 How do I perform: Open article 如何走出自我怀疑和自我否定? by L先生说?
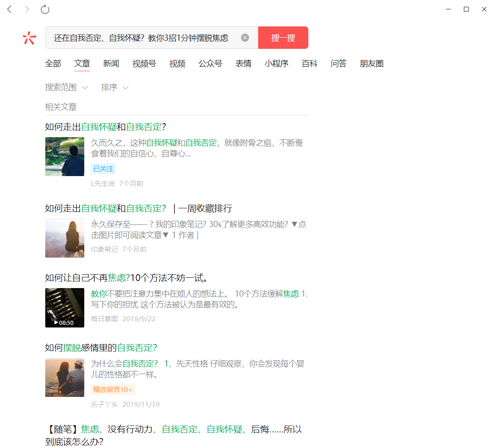[x=105, y=127]
